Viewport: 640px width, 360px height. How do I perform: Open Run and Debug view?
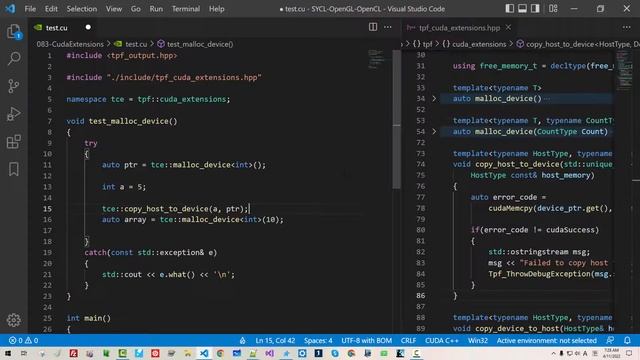point(13,114)
